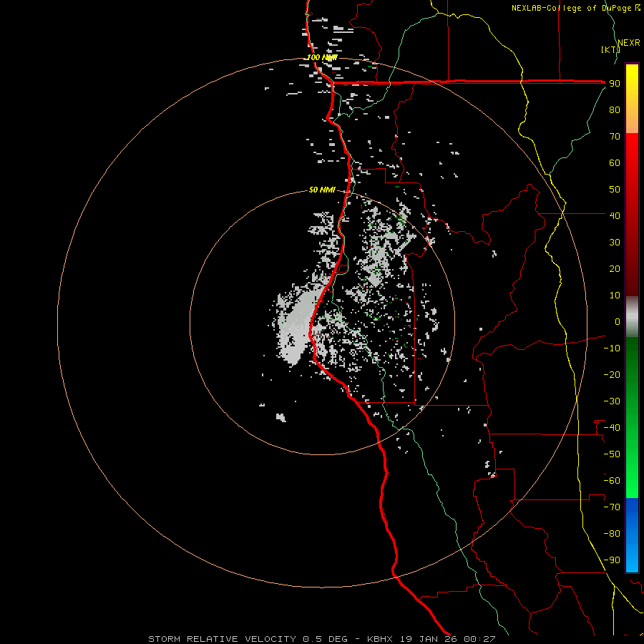This screenshot has width=644, height=644.
Task: Click the 100 NMI range ring label
Action: coord(322,57)
